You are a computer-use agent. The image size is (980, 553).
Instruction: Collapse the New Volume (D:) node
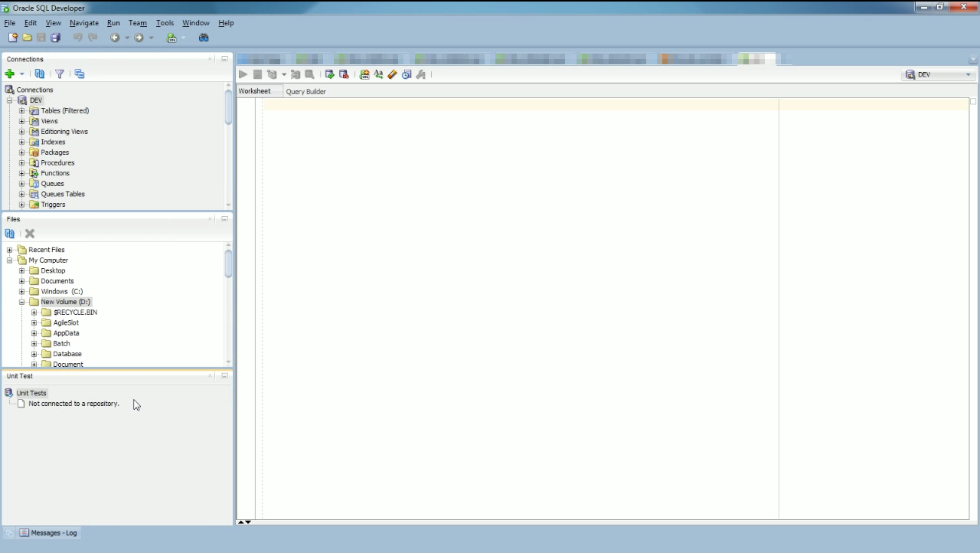[22, 302]
